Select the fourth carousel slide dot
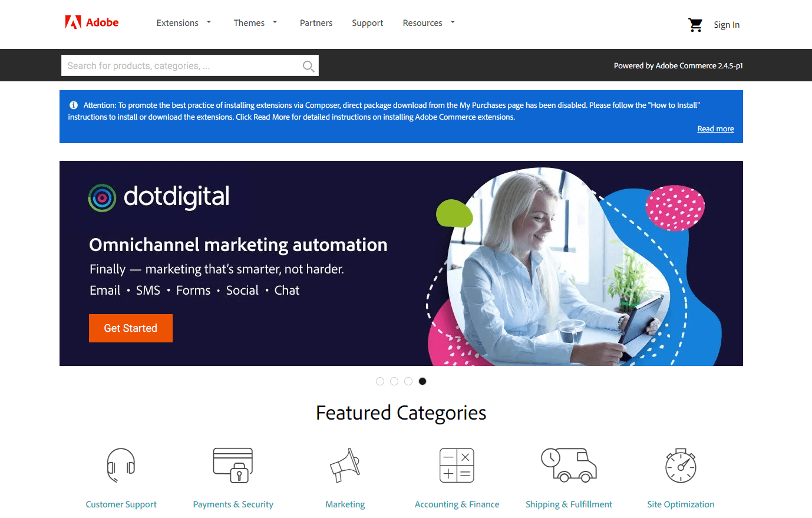 (422, 381)
